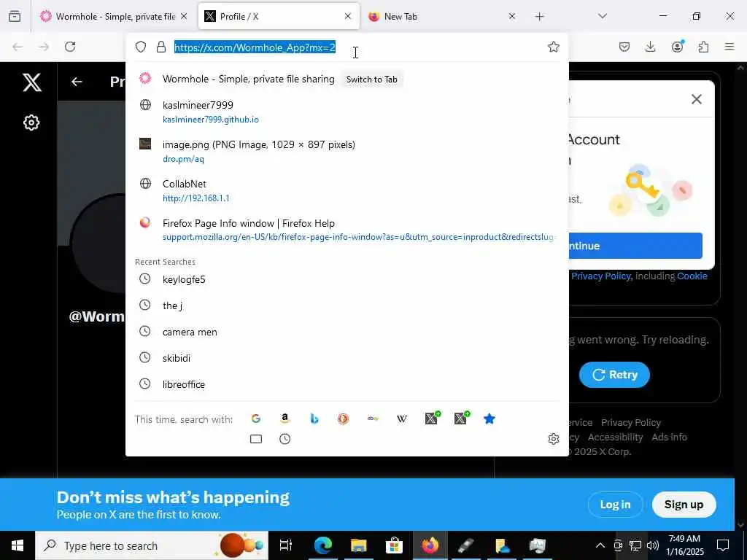The height and width of the screenshot is (560, 747).
Task: Open File Explorer from taskbar
Action: pyautogui.click(x=359, y=545)
